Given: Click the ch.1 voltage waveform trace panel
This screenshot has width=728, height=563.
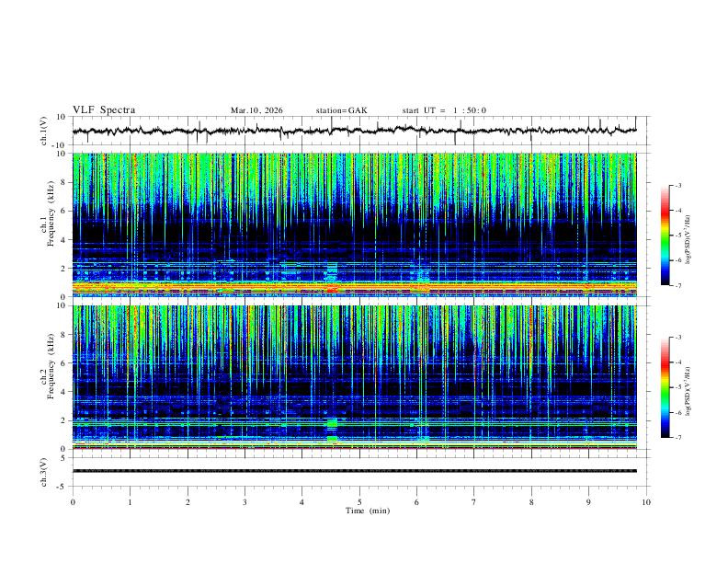Looking at the screenshot, I should pos(359,131).
